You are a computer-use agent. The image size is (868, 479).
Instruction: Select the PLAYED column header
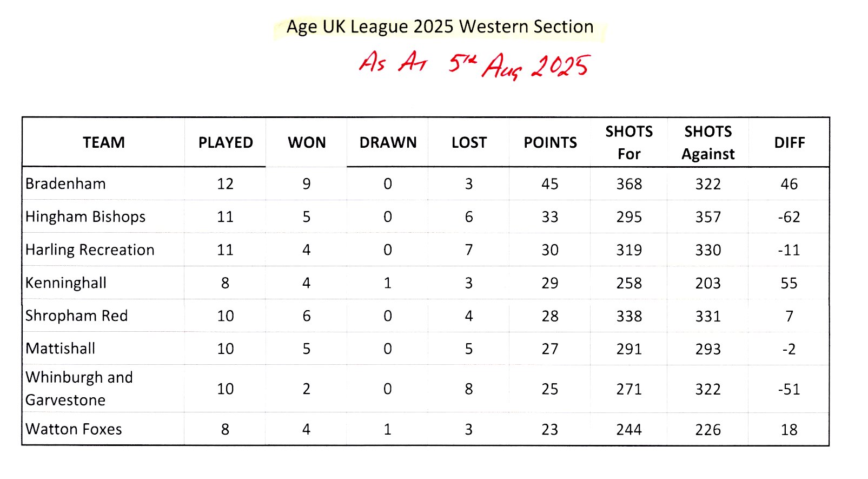(226, 142)
